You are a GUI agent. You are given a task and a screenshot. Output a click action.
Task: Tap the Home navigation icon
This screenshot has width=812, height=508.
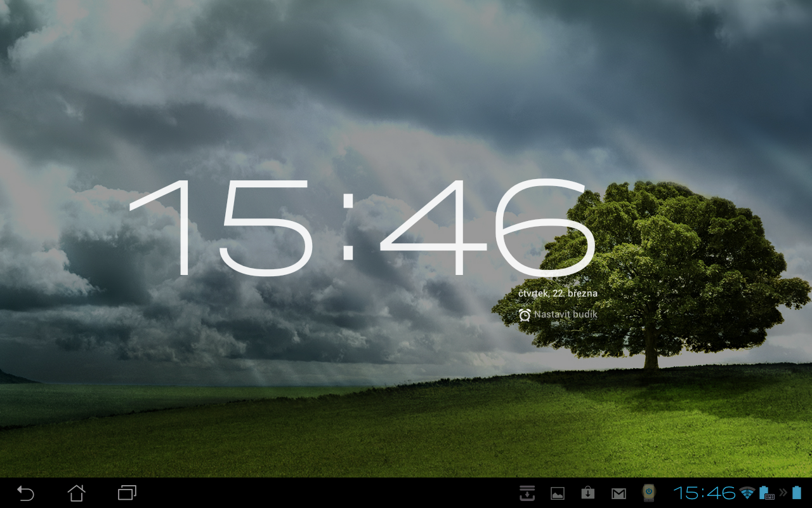click(x=76, y=493)
